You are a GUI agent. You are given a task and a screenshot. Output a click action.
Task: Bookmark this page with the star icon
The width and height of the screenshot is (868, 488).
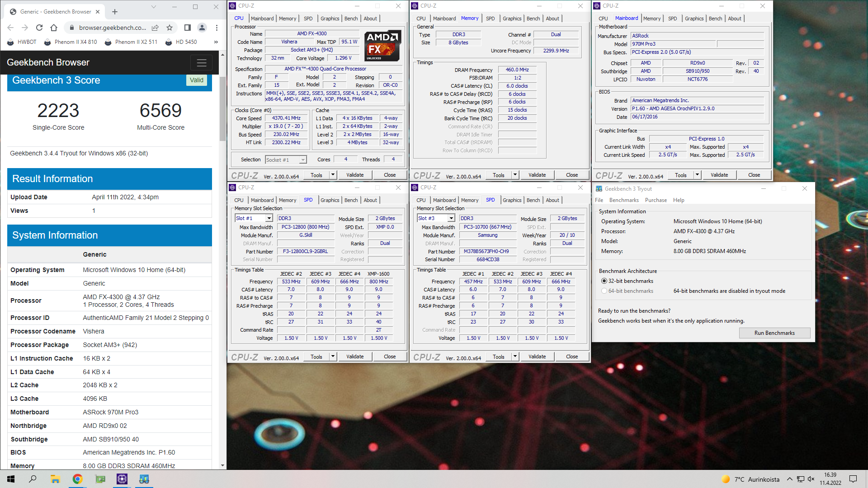(x=170, y=28)
